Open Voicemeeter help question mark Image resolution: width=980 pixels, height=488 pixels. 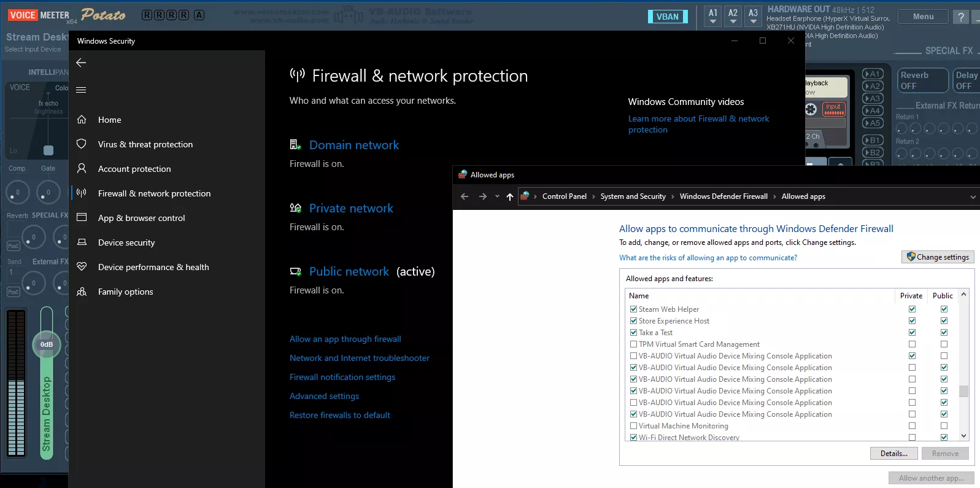(961, 17)
